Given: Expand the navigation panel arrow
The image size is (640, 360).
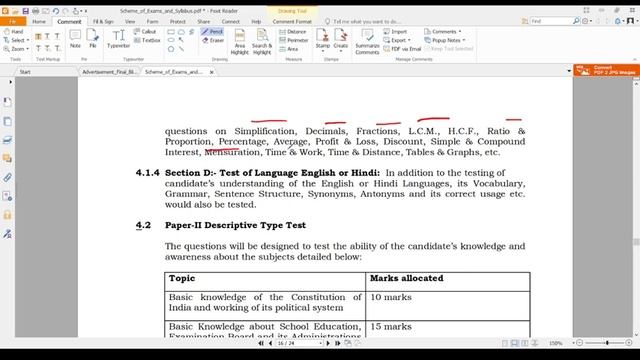Looking at the screenshot, I should pos(10,82).
